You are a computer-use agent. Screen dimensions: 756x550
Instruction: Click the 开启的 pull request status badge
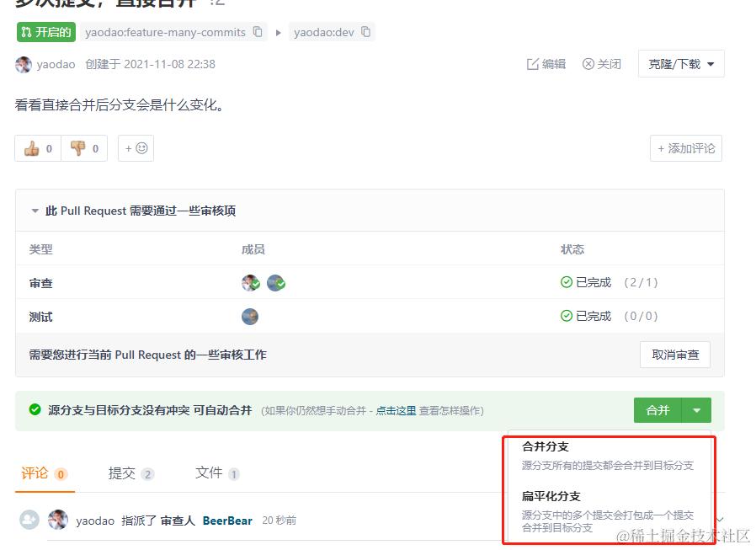coord(45,32)
